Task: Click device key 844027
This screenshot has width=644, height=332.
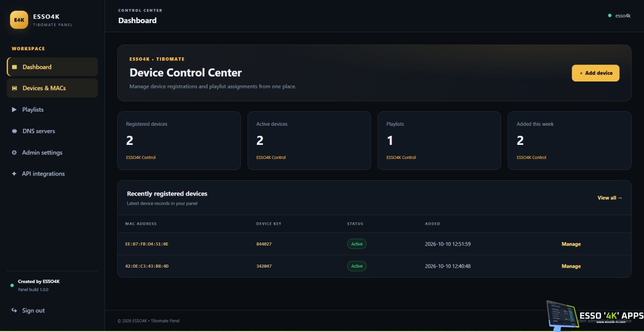Action: coord(264,244)
